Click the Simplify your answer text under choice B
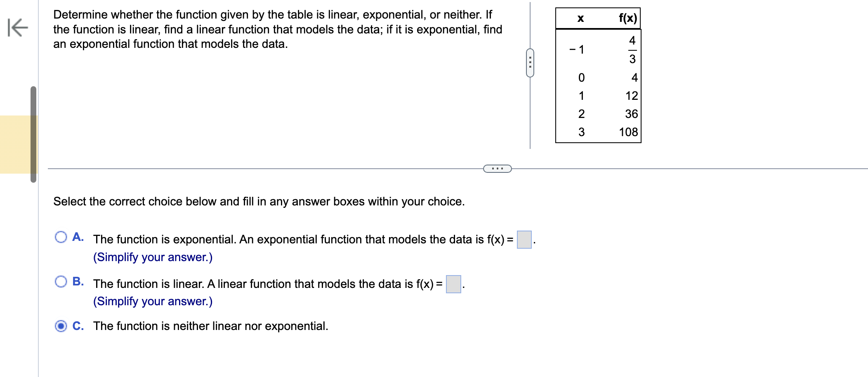The width and height of the screenshot is (868, 377). [x=153, y=302]
